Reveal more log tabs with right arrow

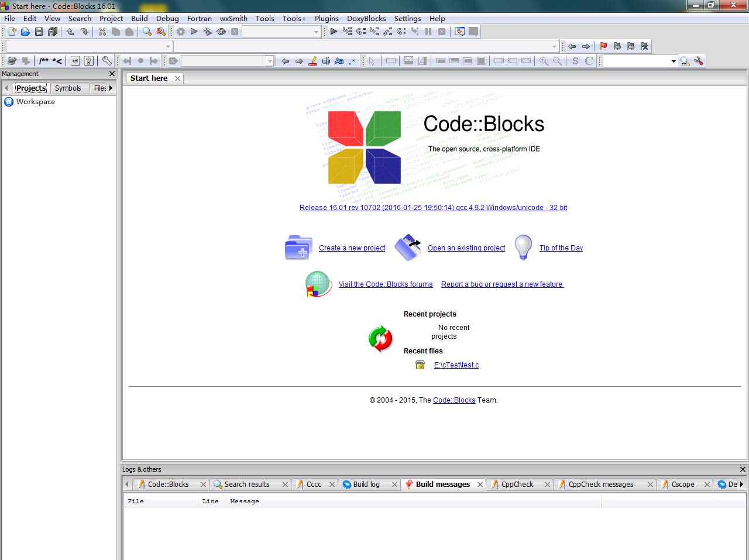click(741, 485)
